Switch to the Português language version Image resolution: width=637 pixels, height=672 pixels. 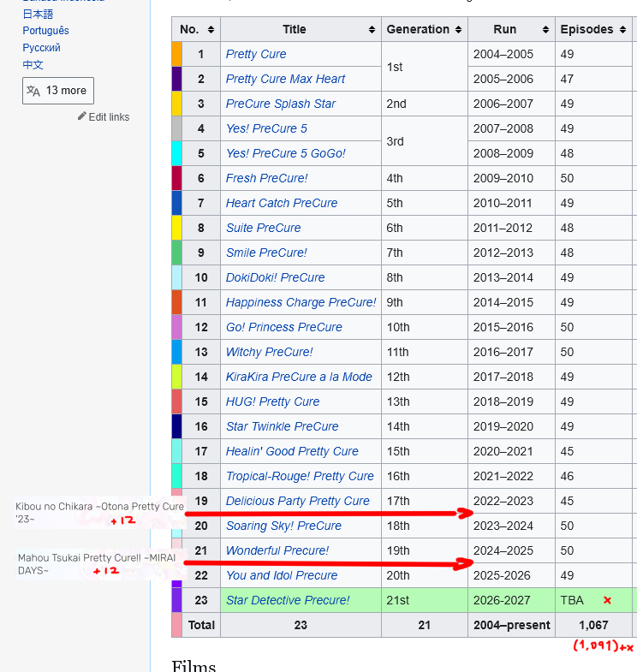point(46,31)
